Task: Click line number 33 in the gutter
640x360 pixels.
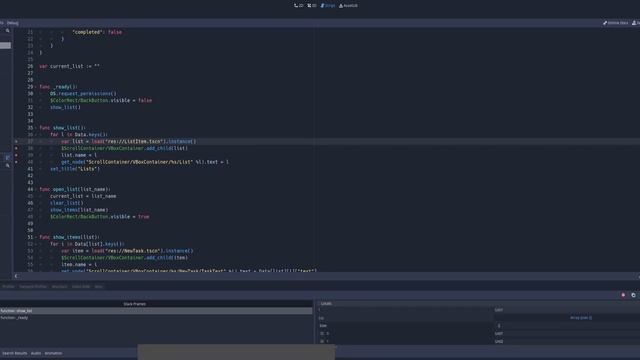Action: click(x=30, y=114)
